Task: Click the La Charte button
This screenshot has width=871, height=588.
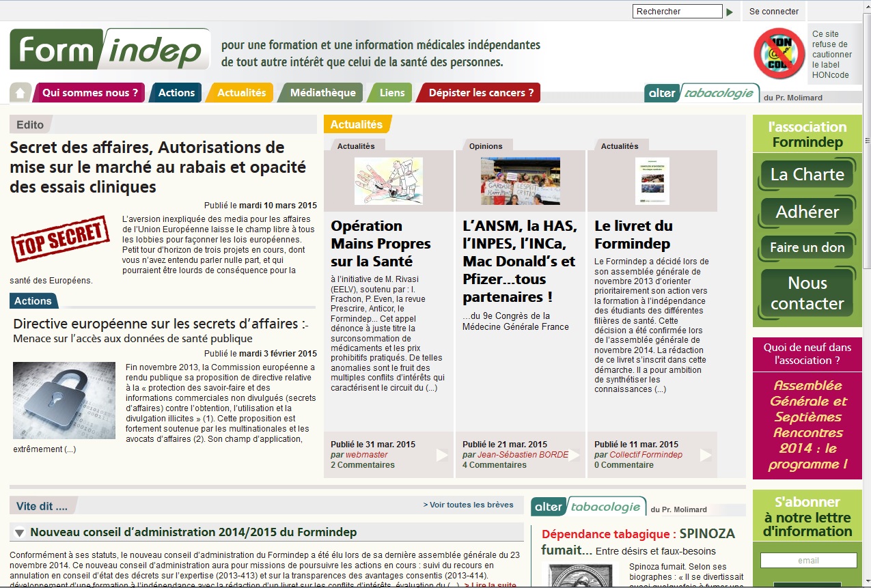Action: pos(807,175)
